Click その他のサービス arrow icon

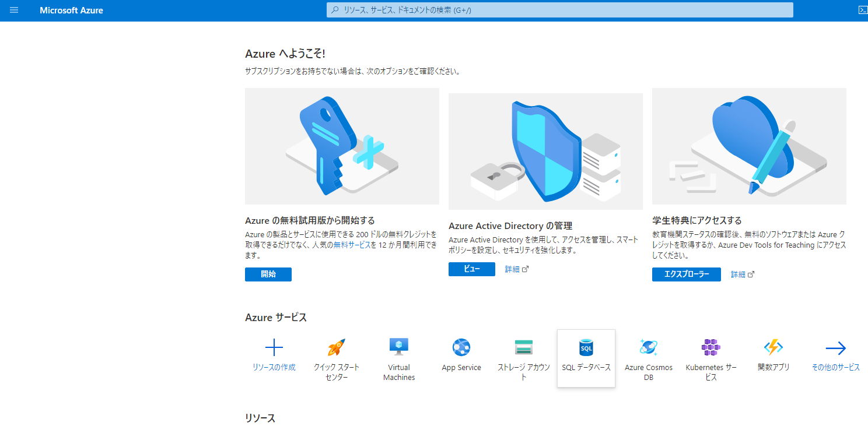(x=836, y=348)
